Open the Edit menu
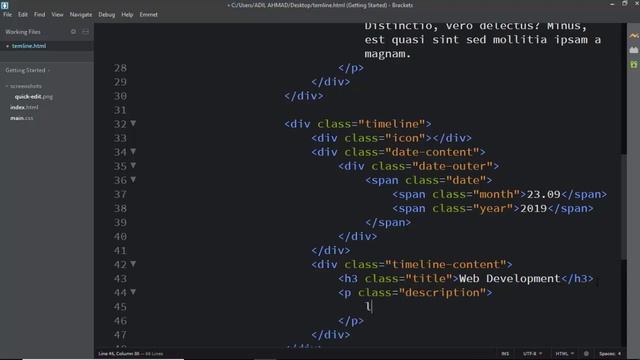Viewport: 640px width, 360px height. [x=23, y=14]
